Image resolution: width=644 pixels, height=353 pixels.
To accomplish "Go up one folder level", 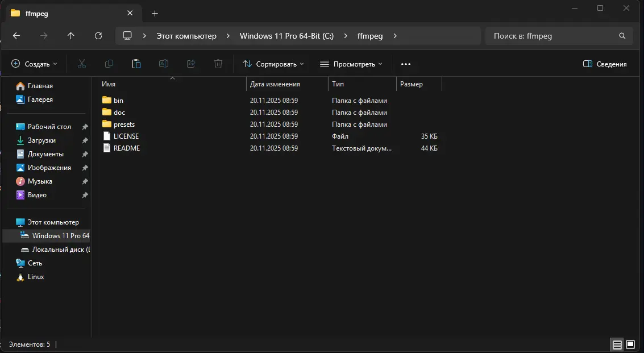I will coord(70,36).
